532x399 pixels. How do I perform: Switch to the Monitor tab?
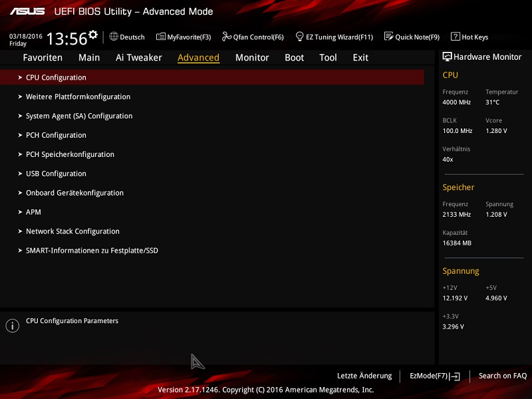(x=252, y=58)
